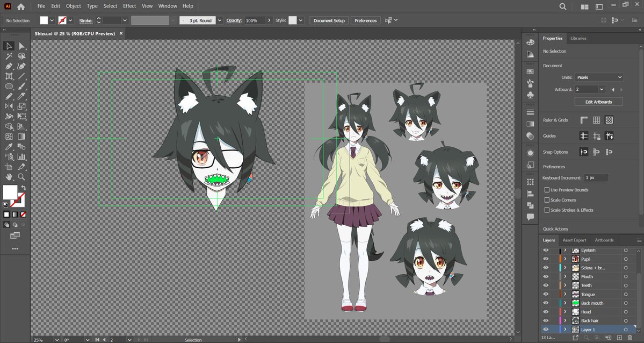The image size is (644, 343).
Task: Click the Fill color swatch in toolbar
Action: point(10,192)
